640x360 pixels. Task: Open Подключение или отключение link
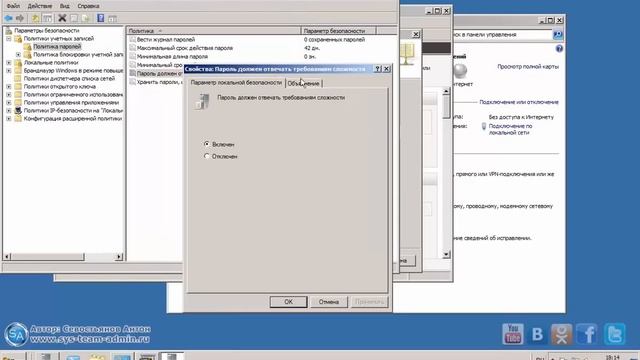coord(519,102)
